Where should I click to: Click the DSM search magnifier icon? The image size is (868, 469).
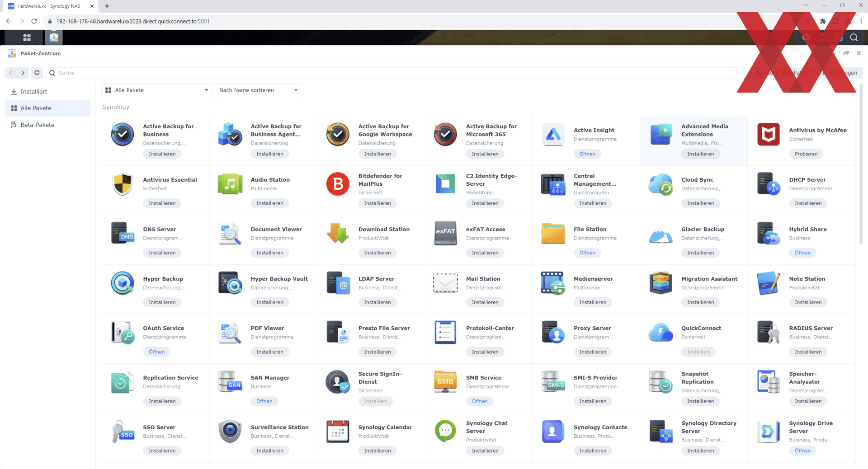click(854, 38)
